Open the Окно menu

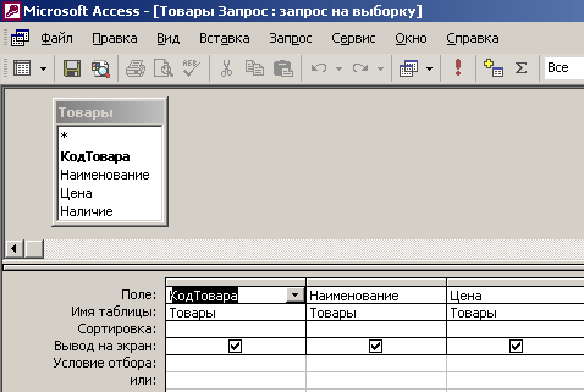click(411, 38)
